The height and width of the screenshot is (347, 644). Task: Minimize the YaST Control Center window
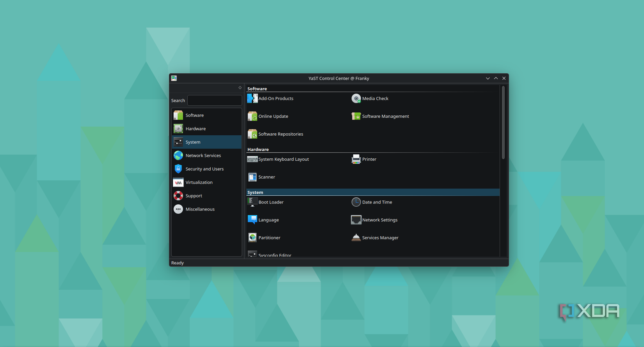pos(488,78)
